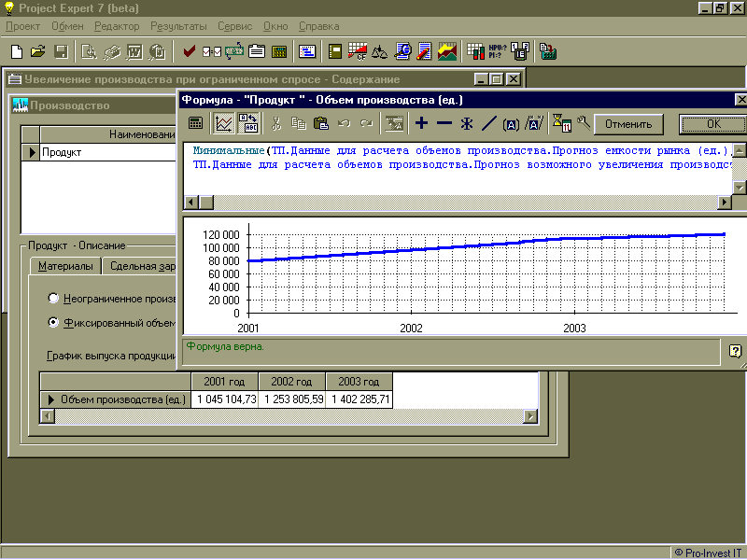Open the clipboard toolbar icon

coord(256,51)
